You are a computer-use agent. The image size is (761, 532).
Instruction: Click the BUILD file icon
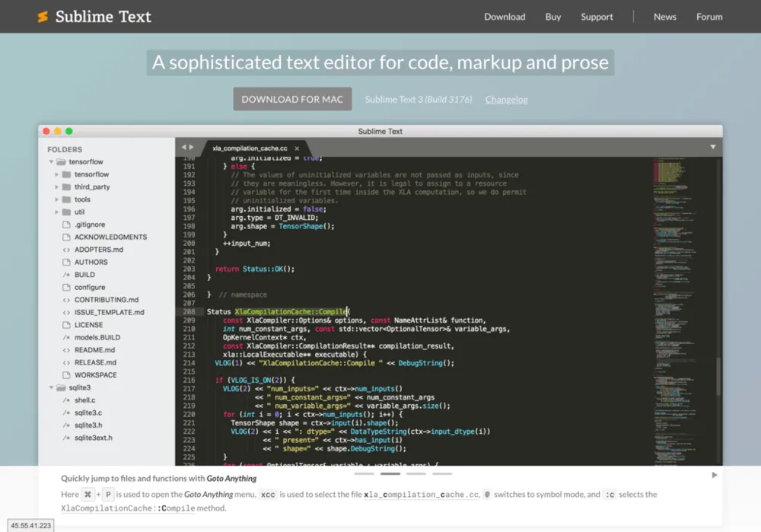click(x=66, y=275)
